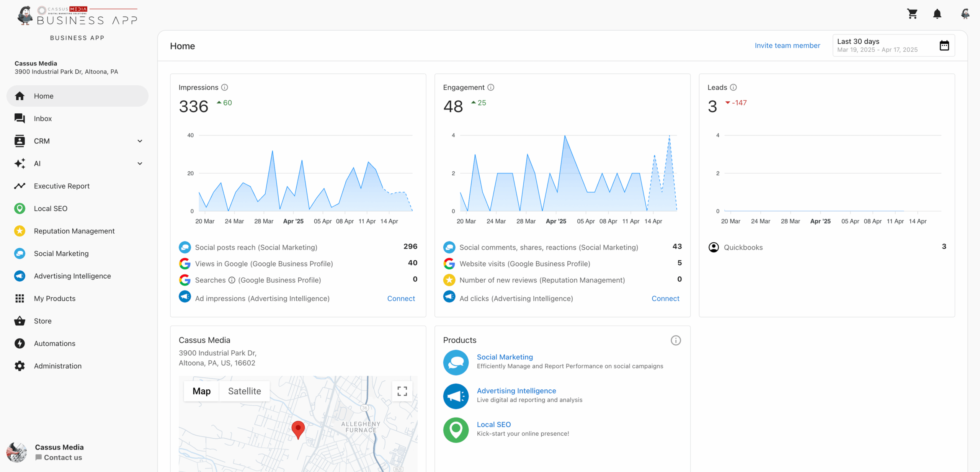Screen dimensions: 980x472
Task: Connect Ad clicks data source
Action: coord(665,299)
